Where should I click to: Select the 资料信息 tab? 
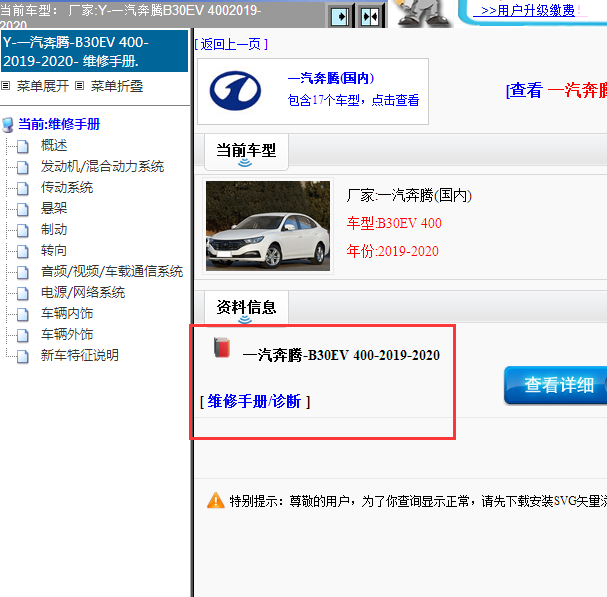[246, 309]
